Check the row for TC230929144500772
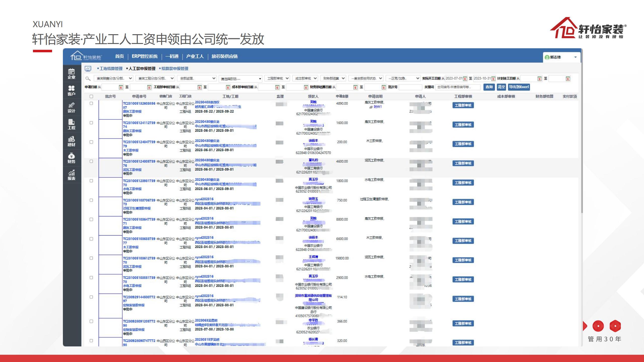 coord(91,297)
